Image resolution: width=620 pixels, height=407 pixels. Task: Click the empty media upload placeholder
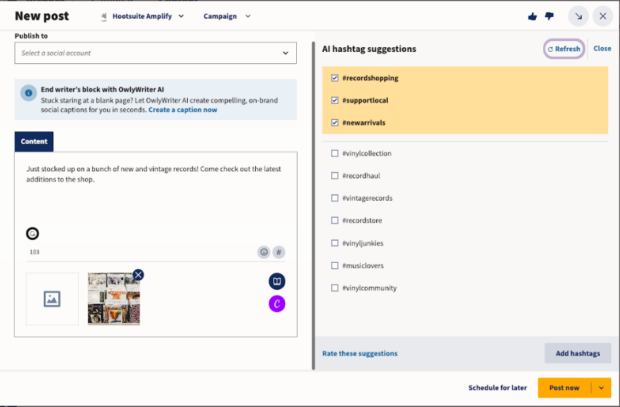pyautogui.click(x=52, y=298)
